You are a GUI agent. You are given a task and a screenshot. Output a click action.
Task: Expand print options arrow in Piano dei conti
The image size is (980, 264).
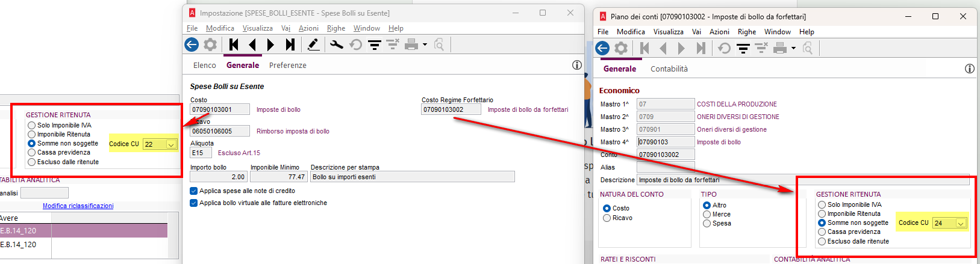793,48
